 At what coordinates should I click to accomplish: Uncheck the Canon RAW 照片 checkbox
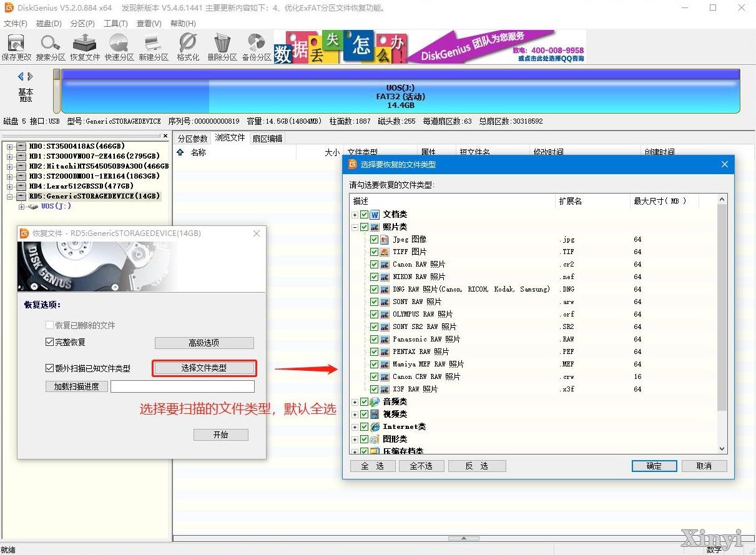tap(375, 264)
